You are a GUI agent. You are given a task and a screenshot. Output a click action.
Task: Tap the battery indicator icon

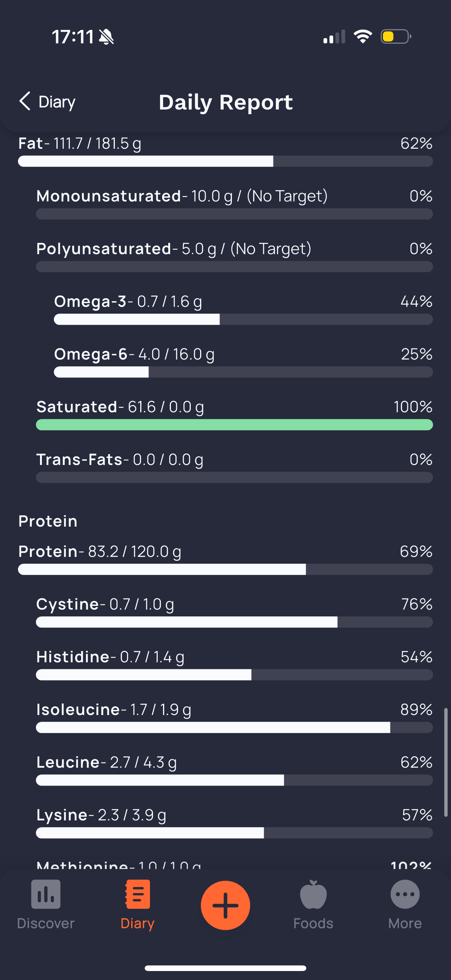tap(396, 37)
